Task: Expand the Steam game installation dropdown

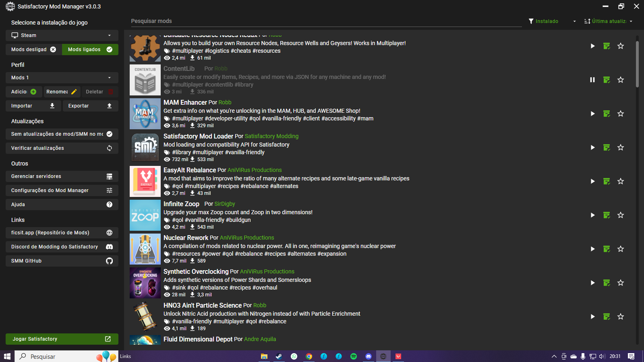Action: (x=62, y=35)
